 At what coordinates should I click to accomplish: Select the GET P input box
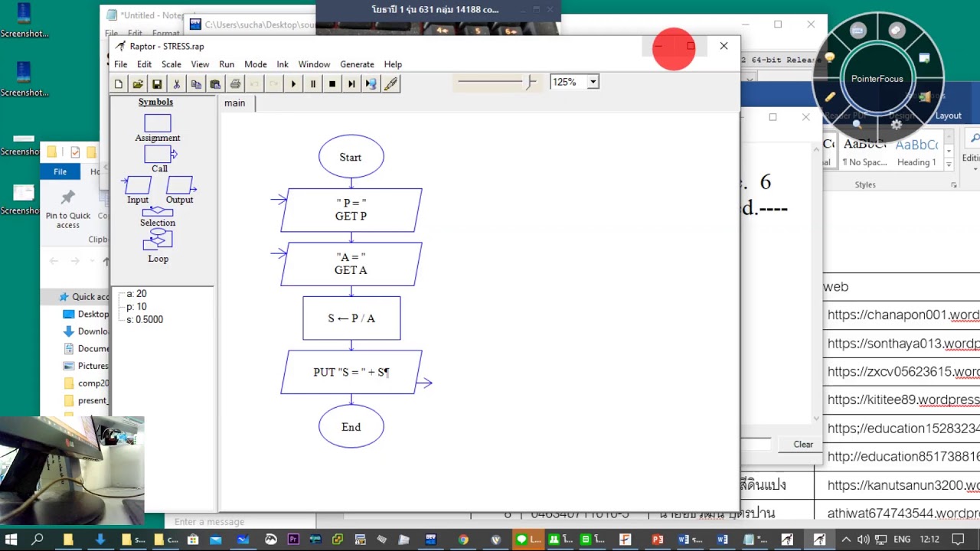tap(351, 210)
